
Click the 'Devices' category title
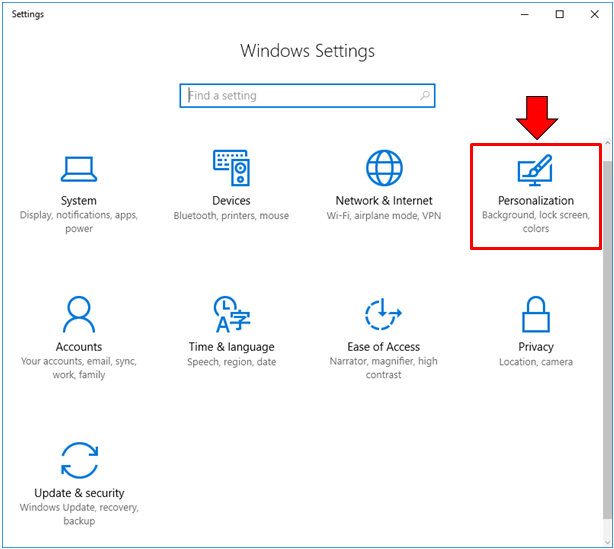pyautogui.click(x=231, y=201)
